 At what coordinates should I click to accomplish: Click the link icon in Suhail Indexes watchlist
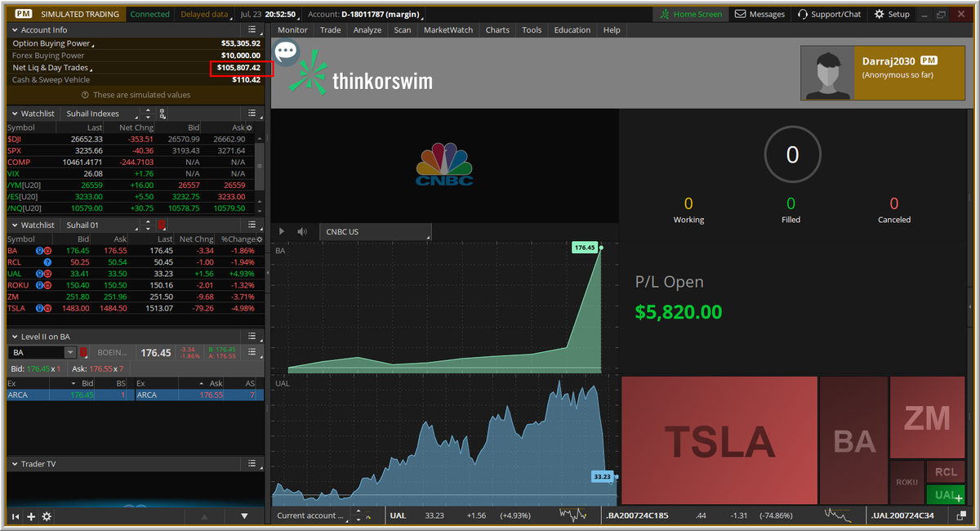click(163, 114)
